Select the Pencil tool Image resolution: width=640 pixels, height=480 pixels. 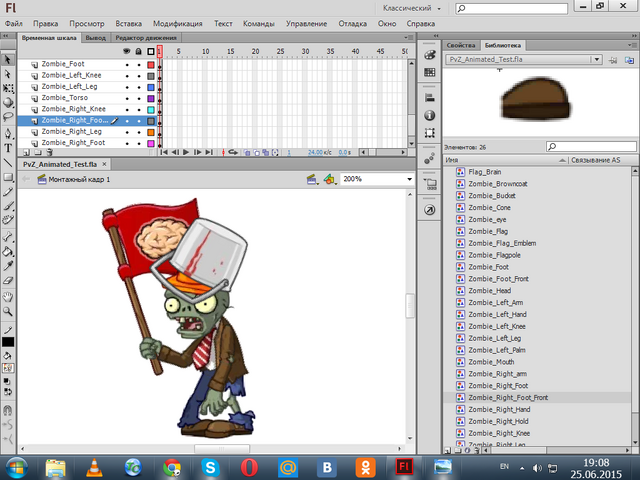(x=8, y=191)
